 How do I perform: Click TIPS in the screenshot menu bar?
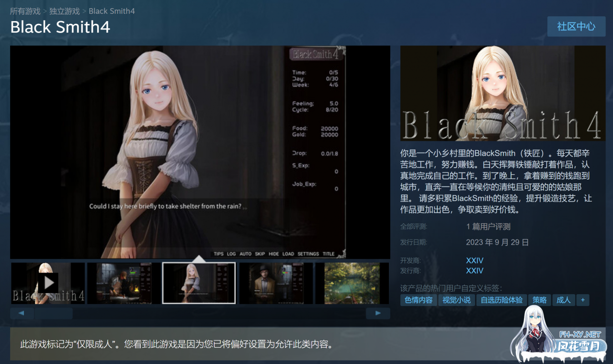click(218, 254)
